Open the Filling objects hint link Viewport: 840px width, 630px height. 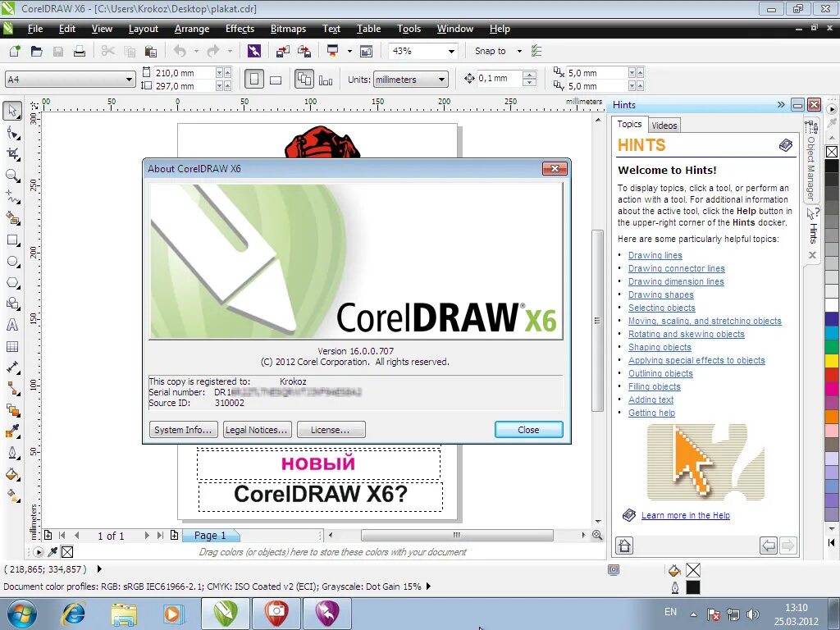click(654, 386)
